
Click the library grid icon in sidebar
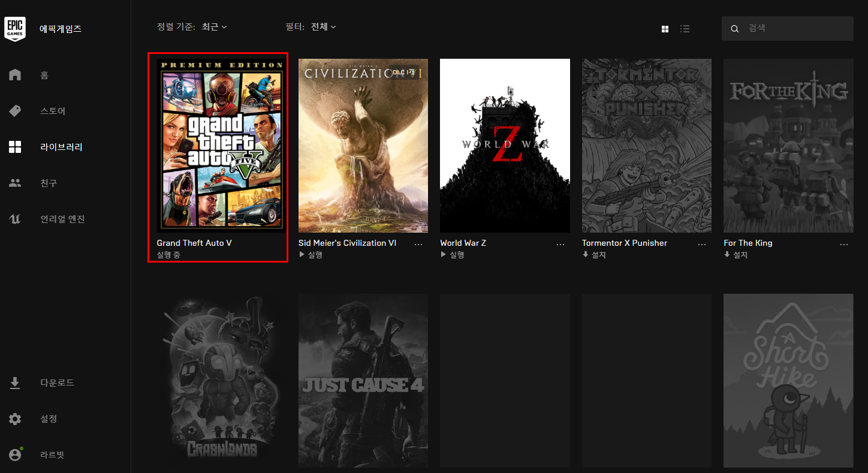coord(15,147)
